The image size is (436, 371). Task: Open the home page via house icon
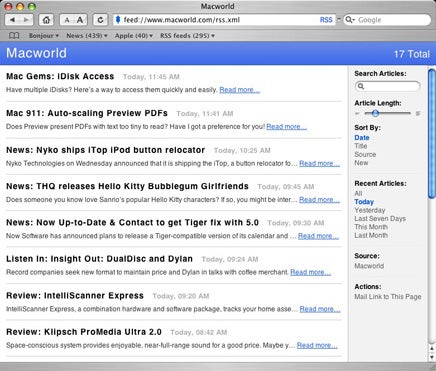(x=46, y=20)
